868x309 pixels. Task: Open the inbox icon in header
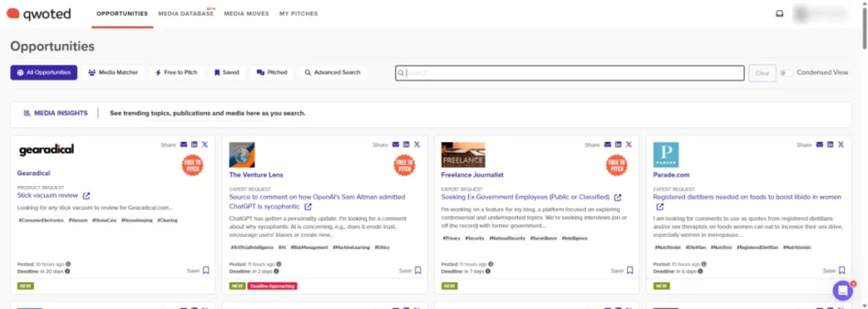pyautogui.click(x=780, y=14)
